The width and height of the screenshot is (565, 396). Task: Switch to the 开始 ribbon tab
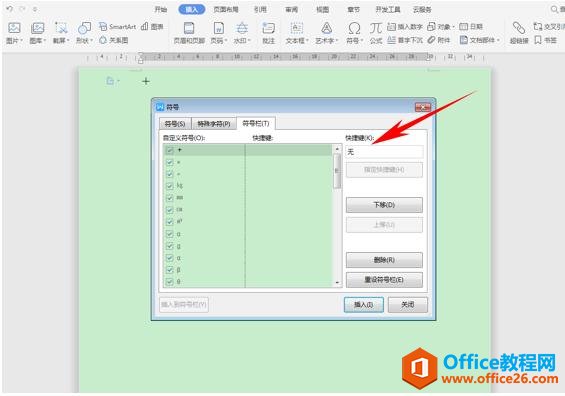click(161, 9)
